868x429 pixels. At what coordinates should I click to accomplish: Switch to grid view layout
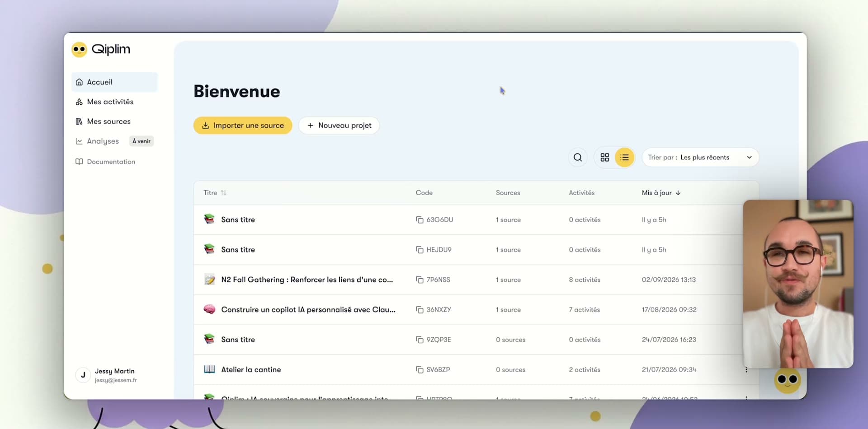pyautogui.click(x=604, y=158)
